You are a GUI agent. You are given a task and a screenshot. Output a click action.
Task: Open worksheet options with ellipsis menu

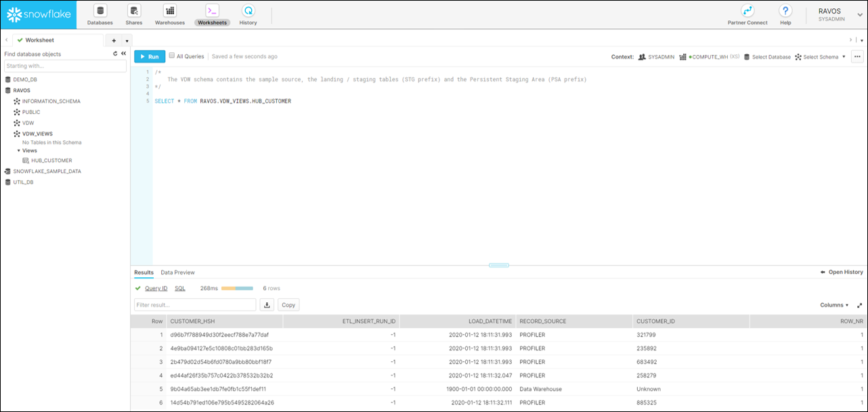pos(857,56)
